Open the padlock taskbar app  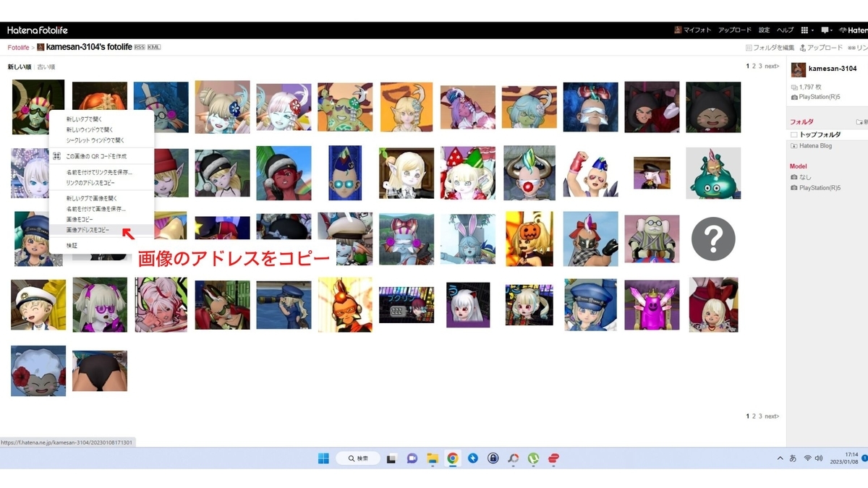(x=493, y=458)
